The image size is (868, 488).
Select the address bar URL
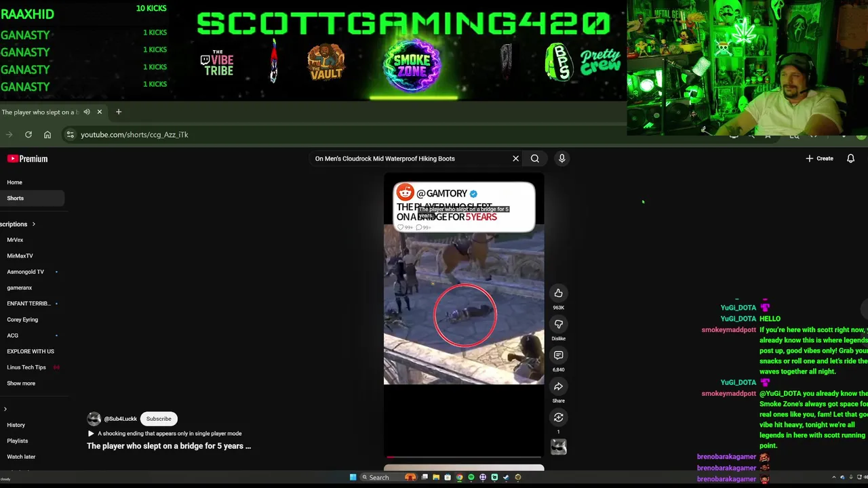pyautogui.click(x=134, y=135)
